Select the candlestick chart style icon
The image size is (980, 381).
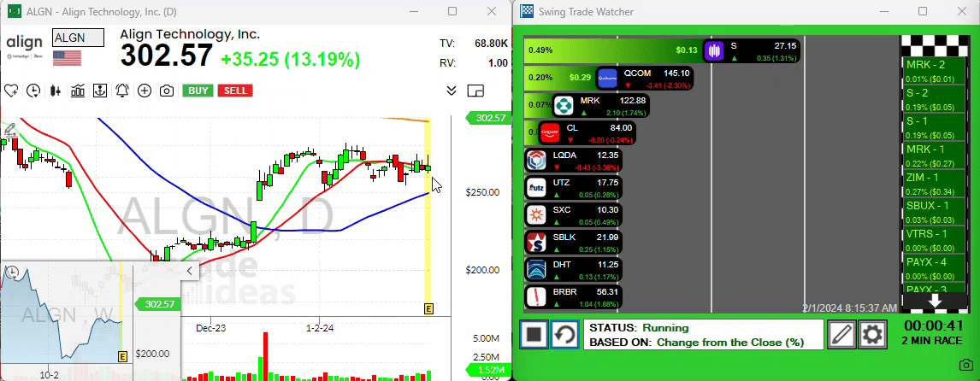pos(56,91)
